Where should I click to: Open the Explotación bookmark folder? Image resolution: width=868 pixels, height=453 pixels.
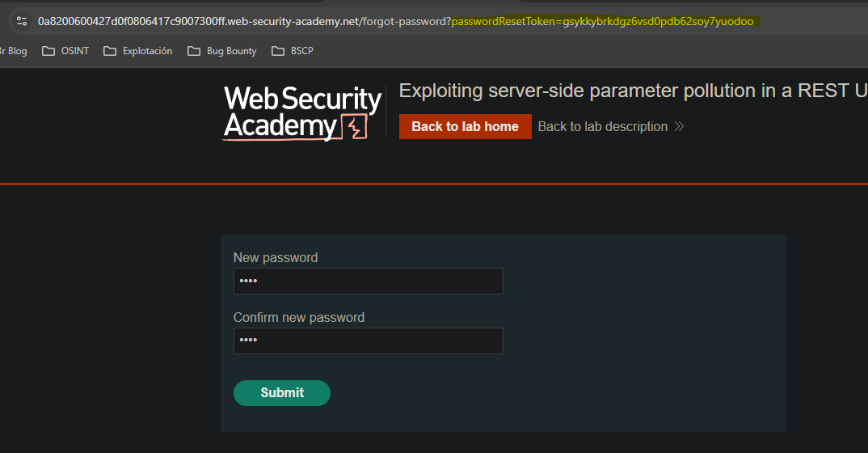pos(138,51)
